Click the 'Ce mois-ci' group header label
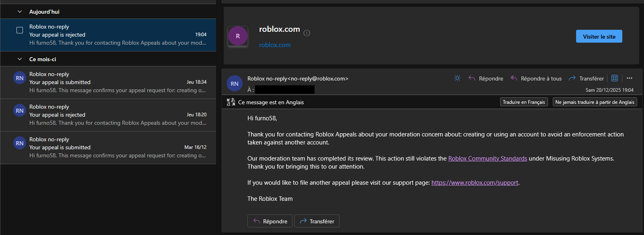The width and height of the screenshot is (644, 235). [43, 59]
